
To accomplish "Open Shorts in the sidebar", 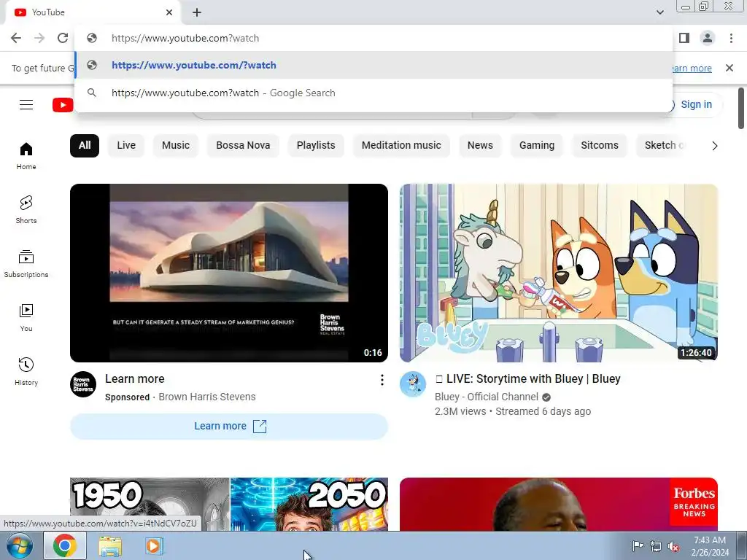I will [x=26, y=210].
